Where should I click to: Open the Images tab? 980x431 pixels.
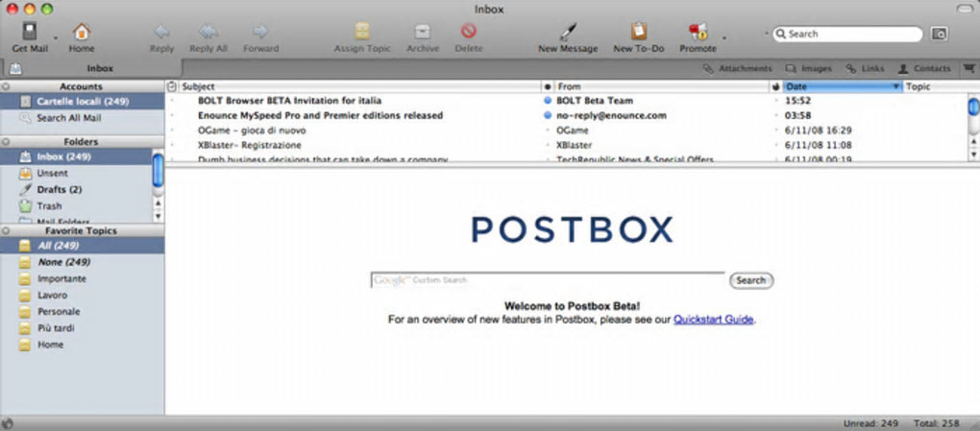tap(809, 69)
